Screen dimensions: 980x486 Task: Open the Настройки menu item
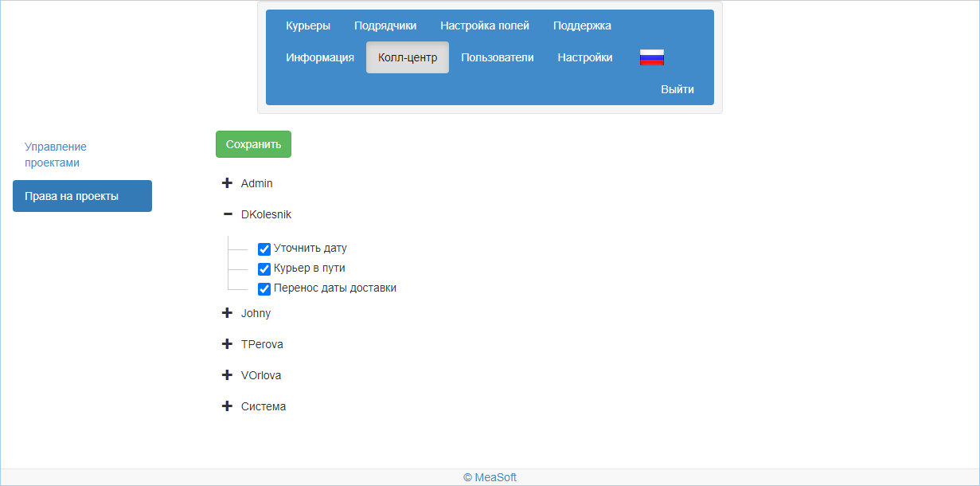[x=585, y=57]
